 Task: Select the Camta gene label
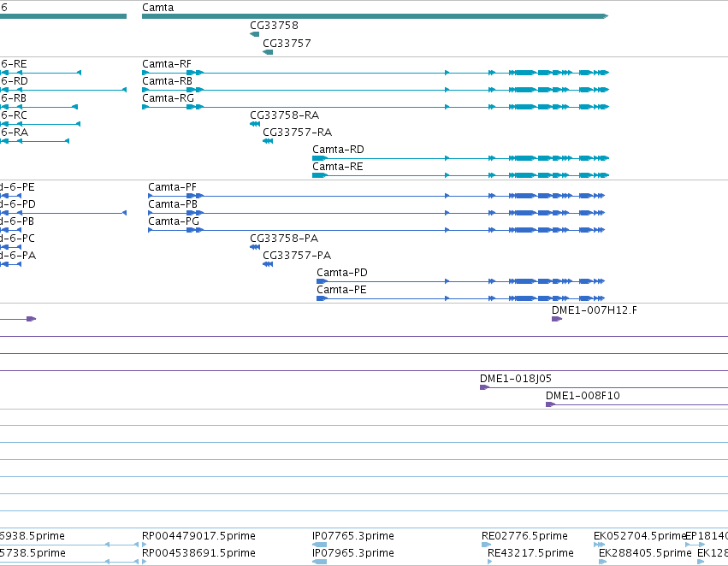pos(158,8)
